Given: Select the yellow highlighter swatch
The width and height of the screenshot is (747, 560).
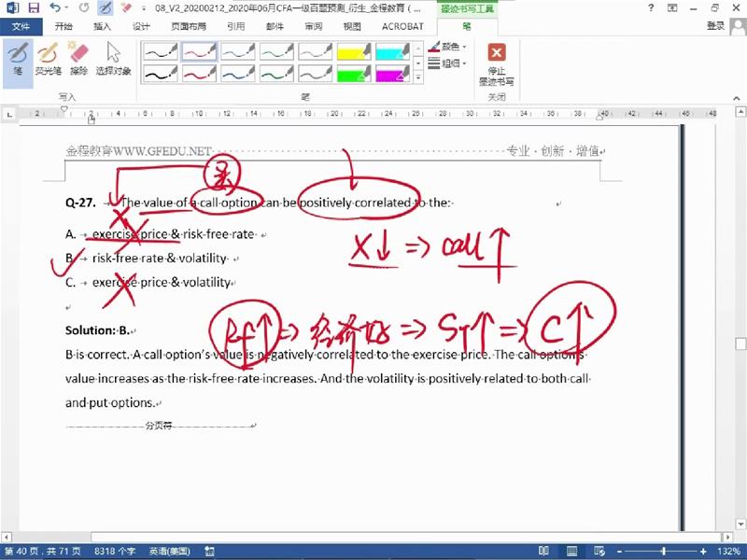Looking at the screenshot, I should coord(354,49).
